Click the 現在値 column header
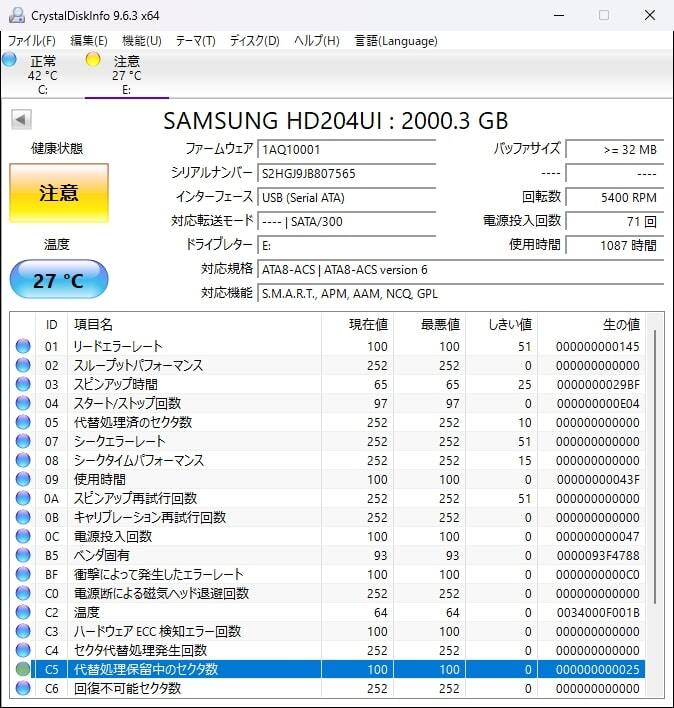The image size is (674, 708). [357, 324]
